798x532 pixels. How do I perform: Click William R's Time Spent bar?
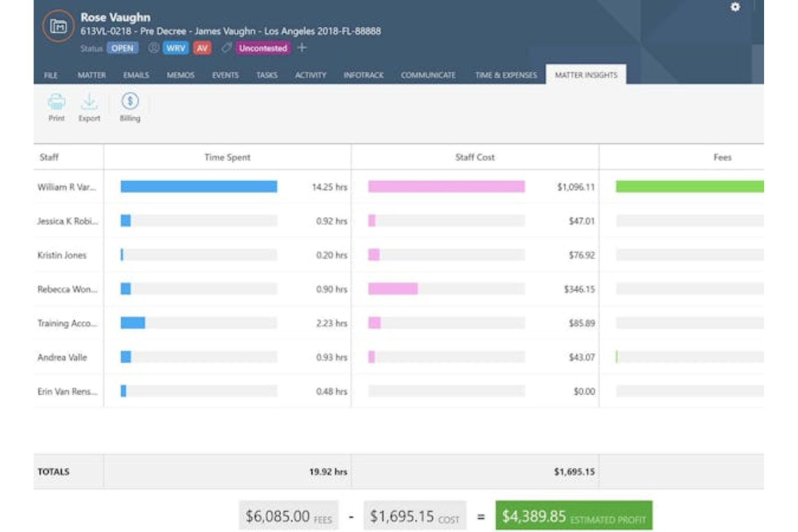(198, 186)
